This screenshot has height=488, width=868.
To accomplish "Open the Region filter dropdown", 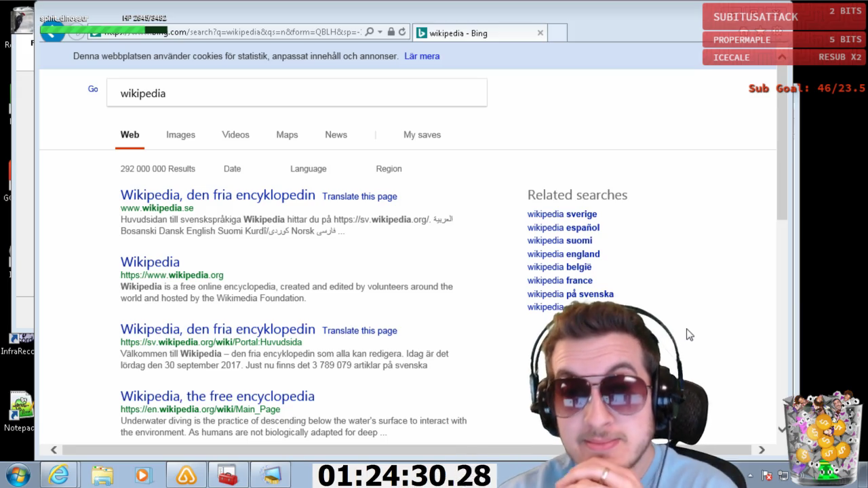I will click(389, 169).
